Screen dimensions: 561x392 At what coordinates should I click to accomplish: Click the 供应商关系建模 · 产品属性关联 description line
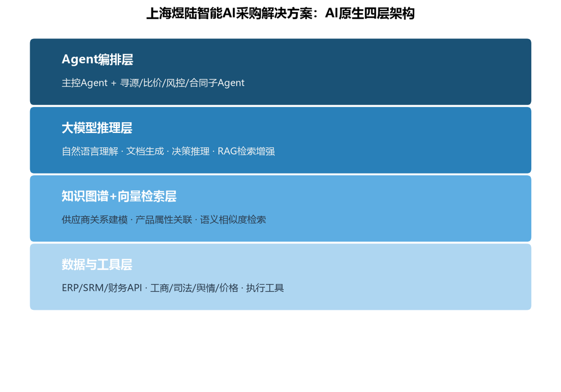pos(164,220)
